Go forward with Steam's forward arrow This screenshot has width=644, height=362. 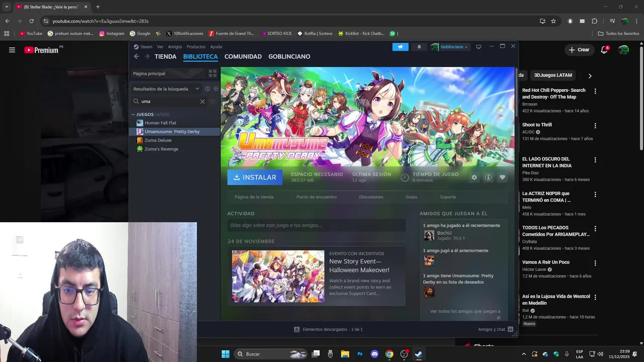(x=147, y=56)
